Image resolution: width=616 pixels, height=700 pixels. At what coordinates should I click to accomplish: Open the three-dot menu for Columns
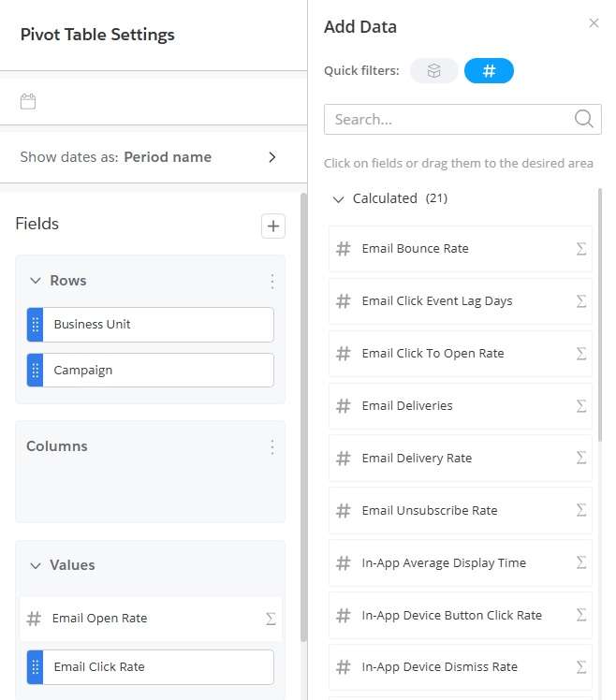pos(271,446)
